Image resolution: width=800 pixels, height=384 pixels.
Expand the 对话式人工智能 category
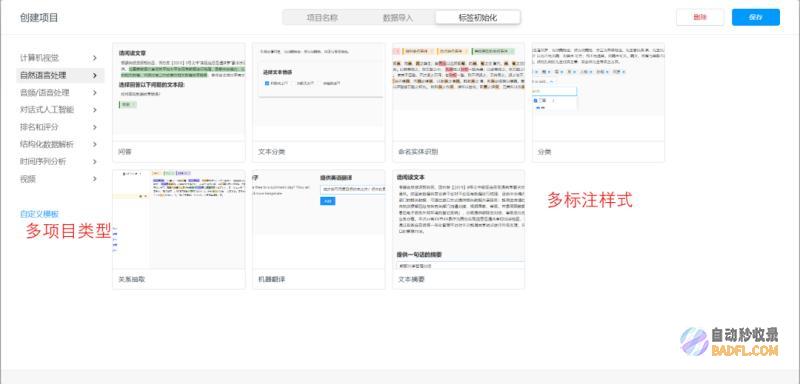(x=60, y=110)
